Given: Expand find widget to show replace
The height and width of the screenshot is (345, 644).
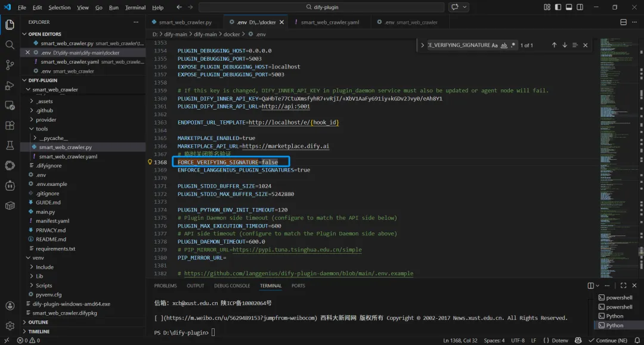Looking at the screenshot, I should click(422, 45).
